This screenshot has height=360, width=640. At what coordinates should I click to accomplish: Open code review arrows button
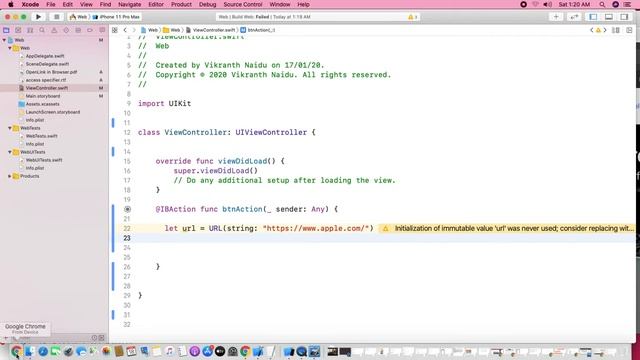click(x=574, y=17)
